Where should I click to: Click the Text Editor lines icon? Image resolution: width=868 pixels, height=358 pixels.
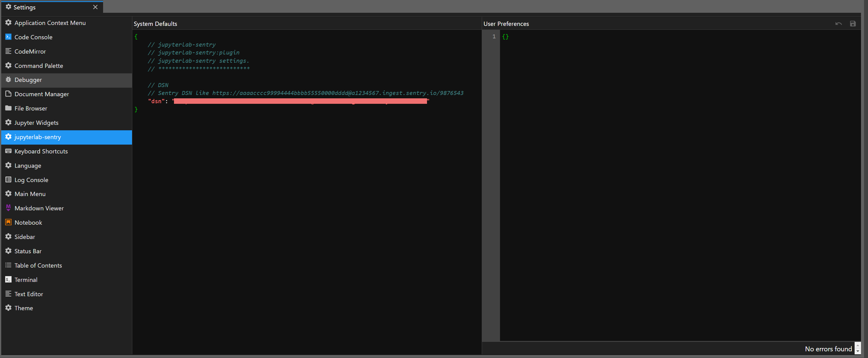pyautogui.click(x=9, y=293)
